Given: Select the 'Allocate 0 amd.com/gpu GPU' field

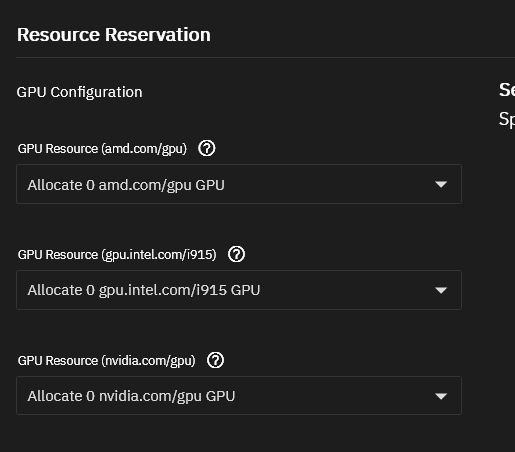Looking at the screenshot, I should click(x=239, y=184).
